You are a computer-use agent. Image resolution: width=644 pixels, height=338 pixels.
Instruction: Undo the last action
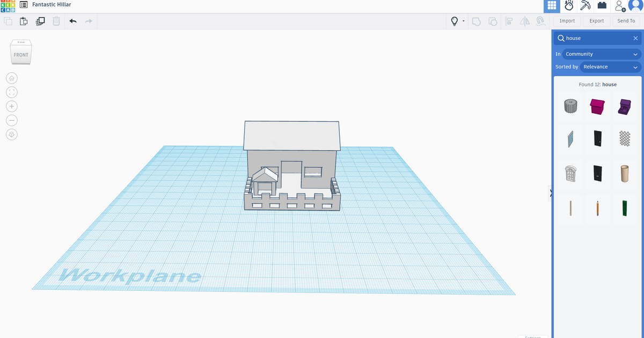tap(73, 21)
